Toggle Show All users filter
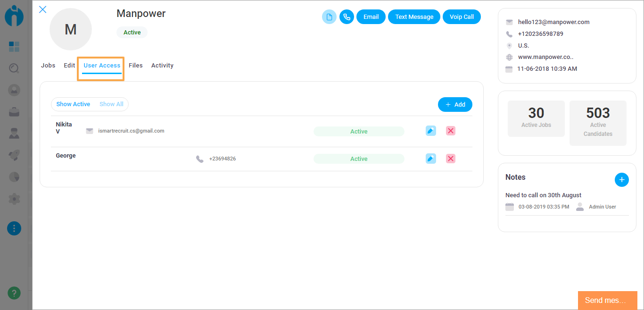Image resolution: width=644 pixels, height=310 pixels. [111, 104]
